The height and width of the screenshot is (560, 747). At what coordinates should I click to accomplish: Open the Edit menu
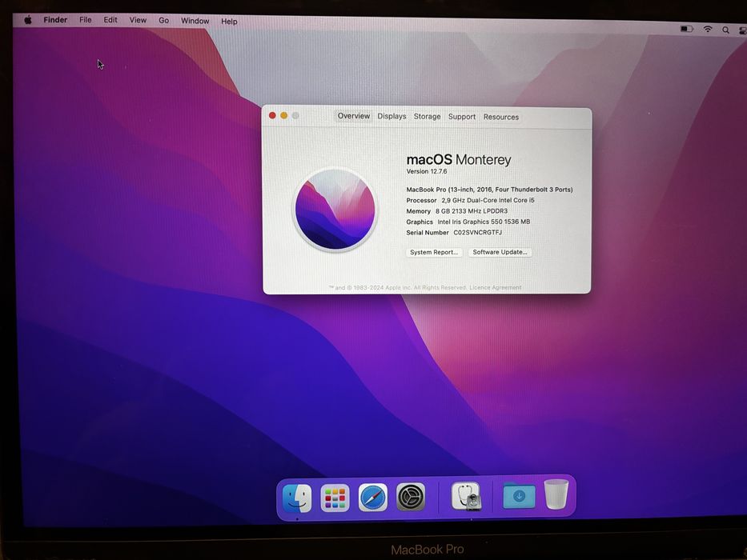click(110, 20)
